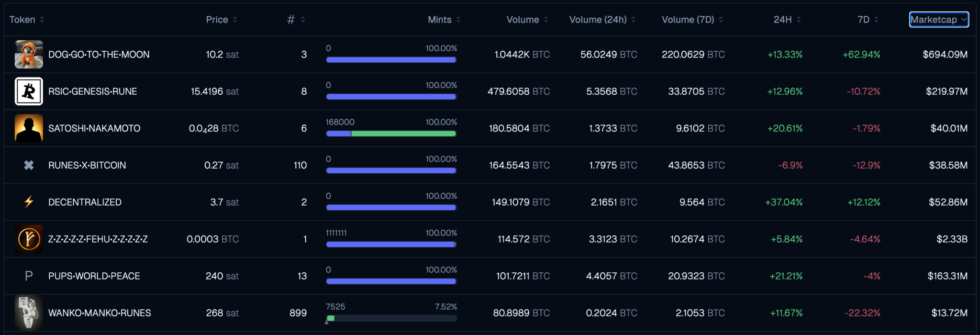Sort by the Volume (7D) column header
The width and height of the screenshot is (980, 335).
[x=692, y=20]
